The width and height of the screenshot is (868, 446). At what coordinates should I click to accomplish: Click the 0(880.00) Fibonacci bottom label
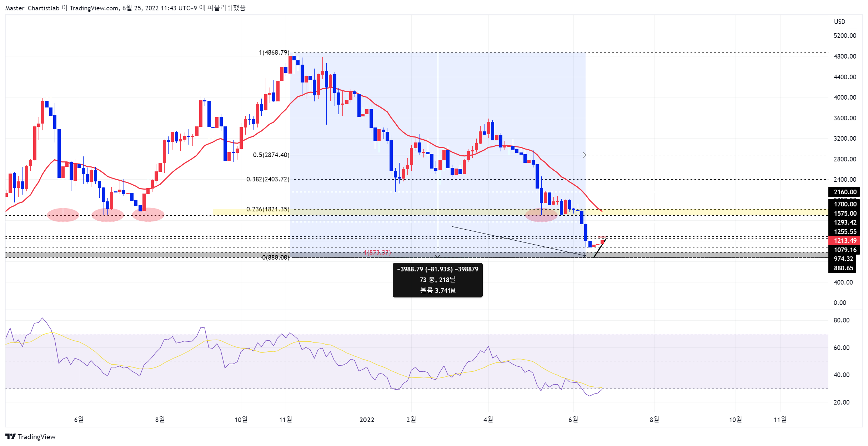pos(275,257)
